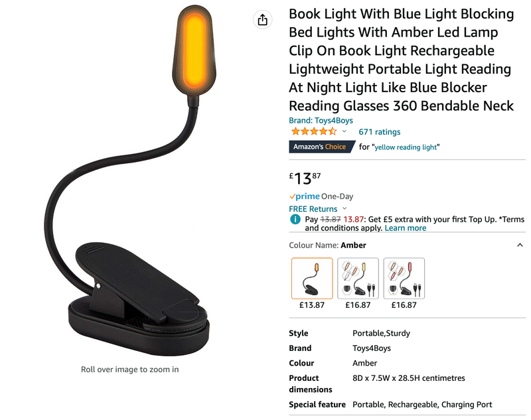Select the middle colour variant at £16.87

point(358,278)
